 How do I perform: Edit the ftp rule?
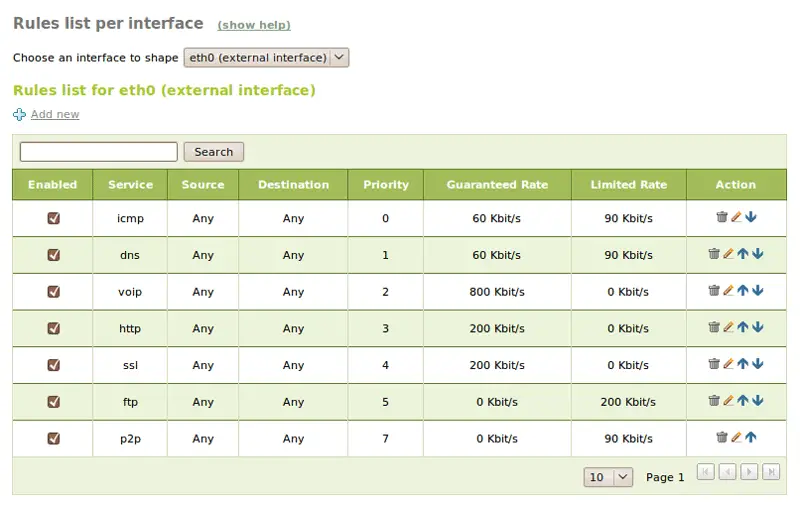coord(729,401)
